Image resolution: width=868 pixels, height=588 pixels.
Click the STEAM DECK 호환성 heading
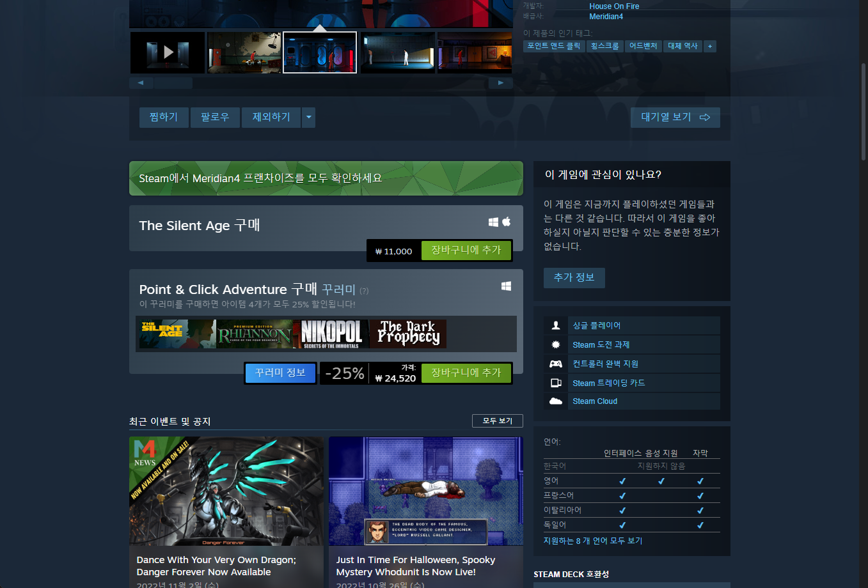(x=571, y=574)
